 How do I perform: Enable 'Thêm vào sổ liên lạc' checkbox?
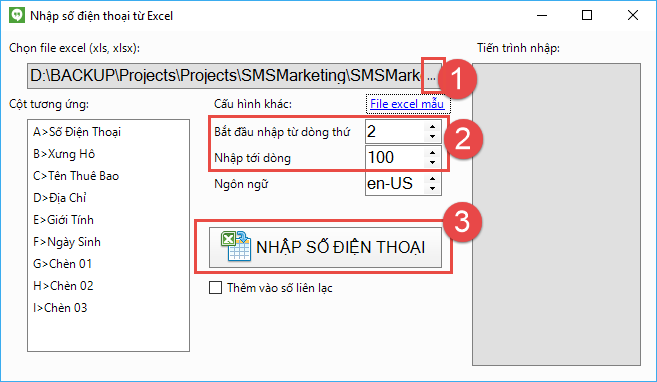215,288
